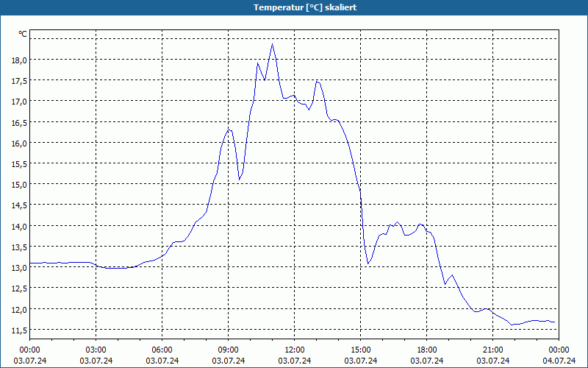Select the 03.07.24 date beneath 06:00
The width and height of the screenshot is (588, 368).
tap(162, 361)
